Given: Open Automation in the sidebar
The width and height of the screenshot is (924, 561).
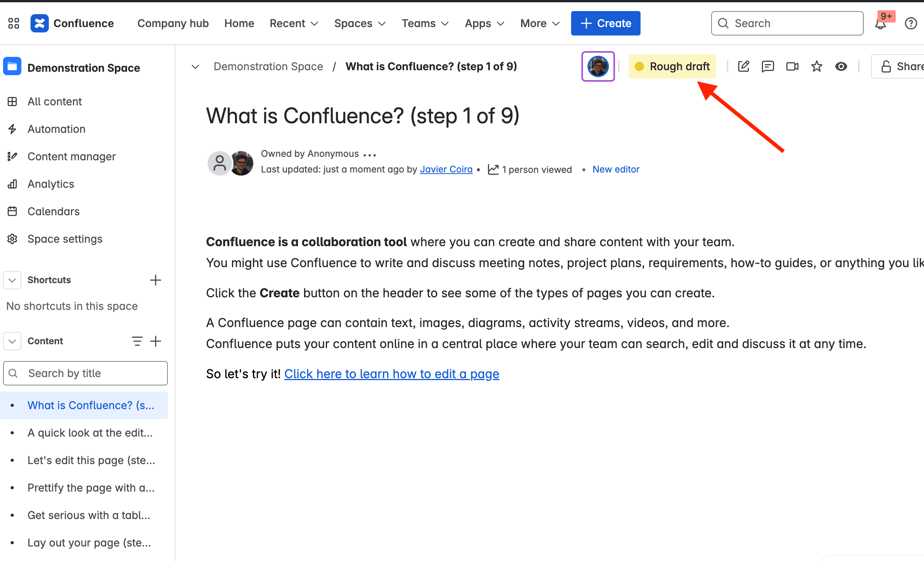Looking at the screenshot, I should (x=56, y=129).
